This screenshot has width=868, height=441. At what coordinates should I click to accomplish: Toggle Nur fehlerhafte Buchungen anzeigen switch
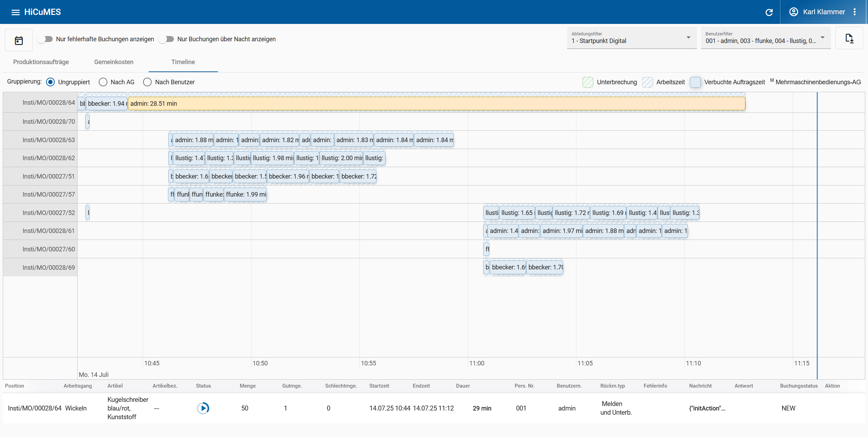[x=45, y=39]
